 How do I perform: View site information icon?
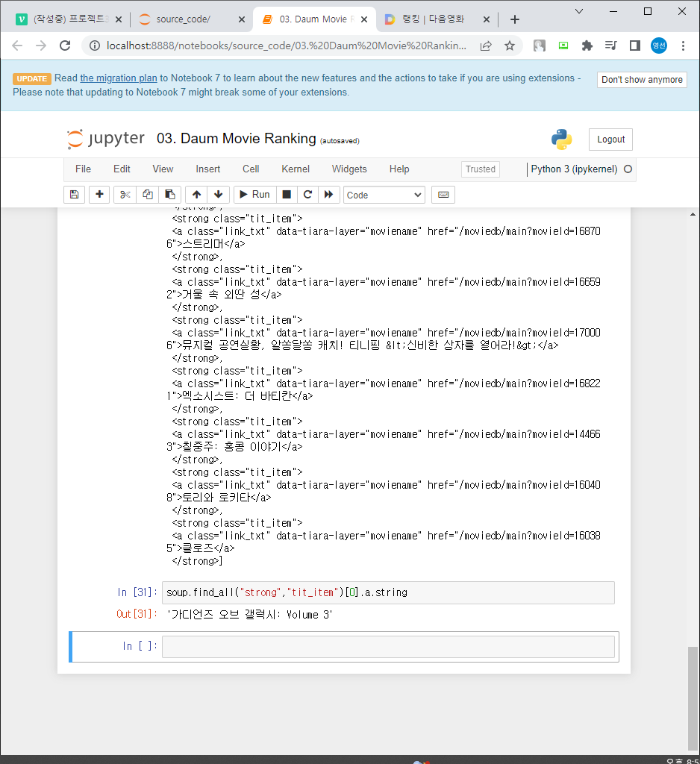click(95, 46)
